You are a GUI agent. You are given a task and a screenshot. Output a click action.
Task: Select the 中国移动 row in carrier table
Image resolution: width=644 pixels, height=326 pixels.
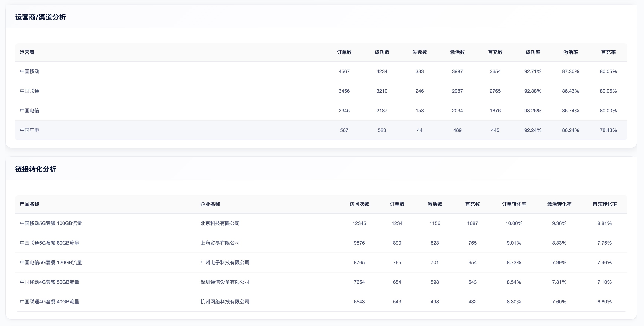point(29,71)
